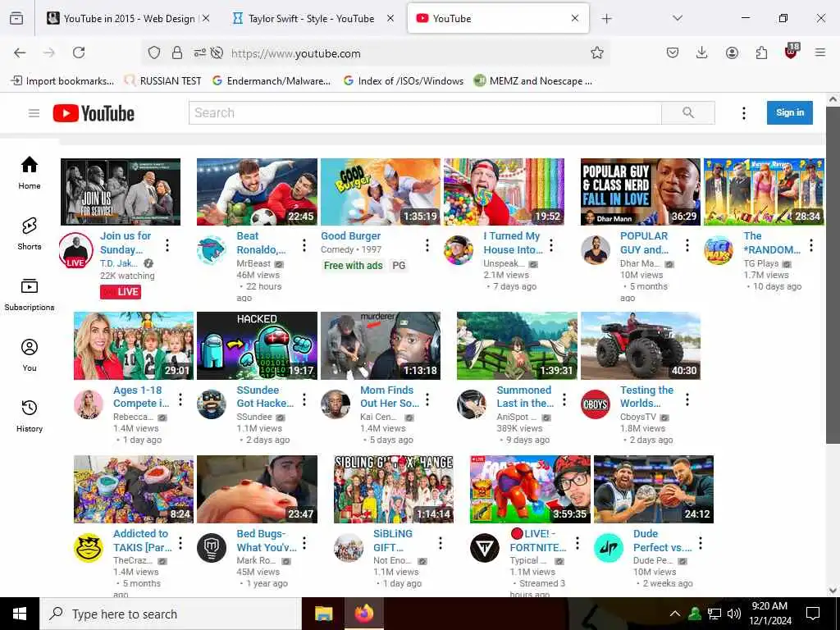Open YouTube settings three-dot menu
This screenshot has width=840, height=630.
pyautogui.click(x=743, y=113)
